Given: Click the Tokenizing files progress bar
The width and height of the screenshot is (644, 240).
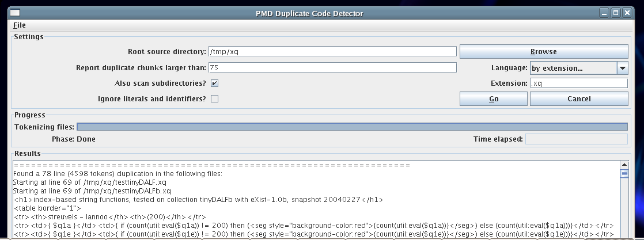Looking at the screenshot, I should [352, 127].
